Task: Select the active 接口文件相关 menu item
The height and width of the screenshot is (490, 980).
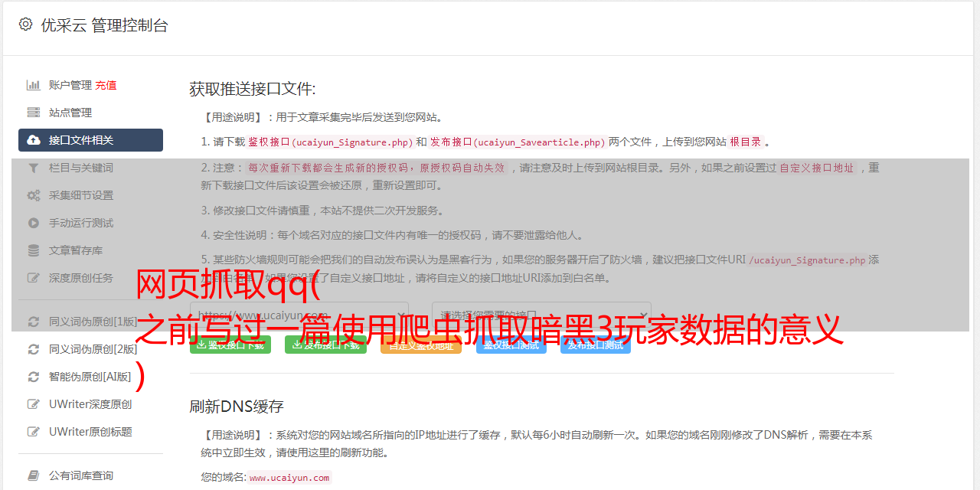Action: pos(90,140)
